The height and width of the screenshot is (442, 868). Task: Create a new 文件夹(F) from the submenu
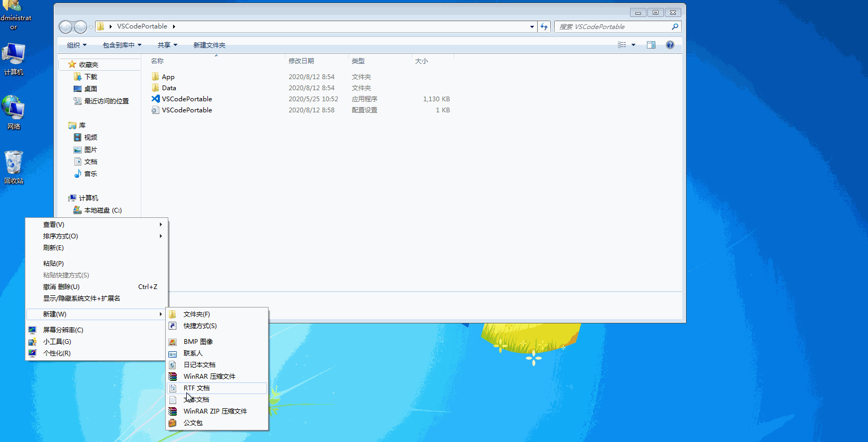click(x=217, y=314)
